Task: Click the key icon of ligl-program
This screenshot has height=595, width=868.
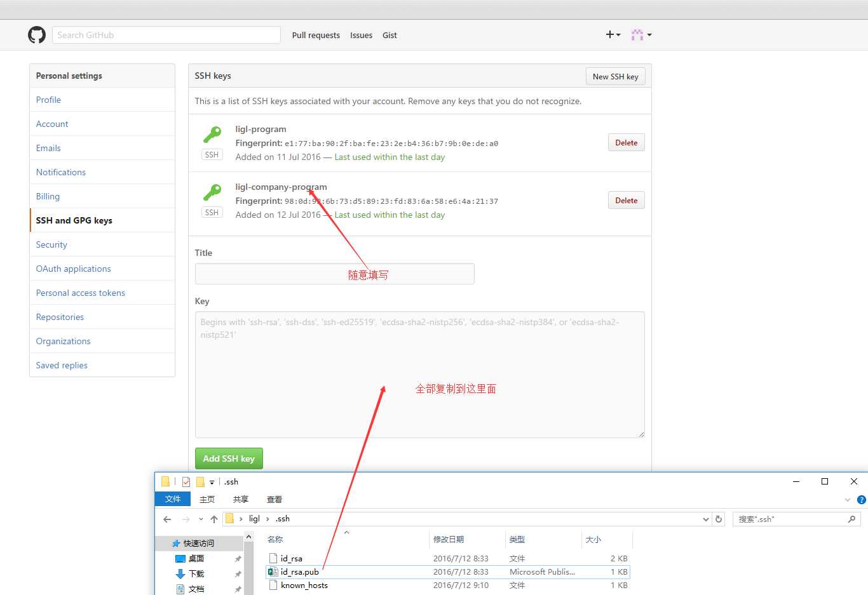Action: click(212, 135)
